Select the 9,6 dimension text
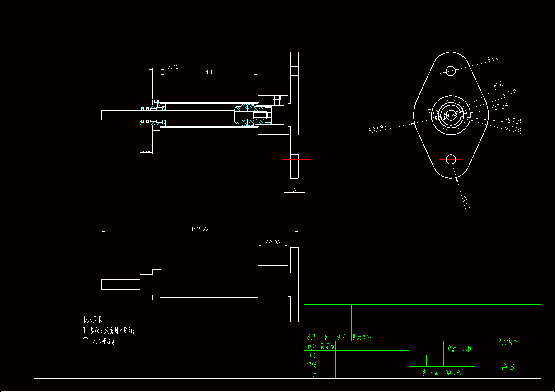 146,150
